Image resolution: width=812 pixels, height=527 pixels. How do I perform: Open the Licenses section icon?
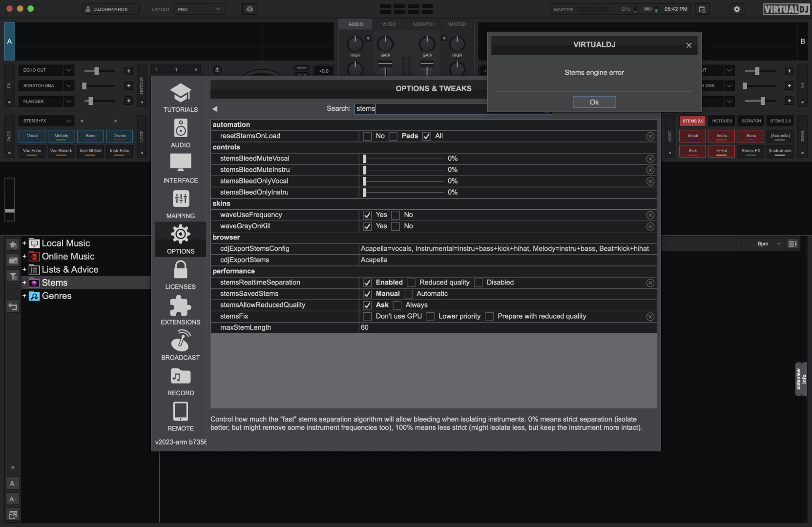180,270
